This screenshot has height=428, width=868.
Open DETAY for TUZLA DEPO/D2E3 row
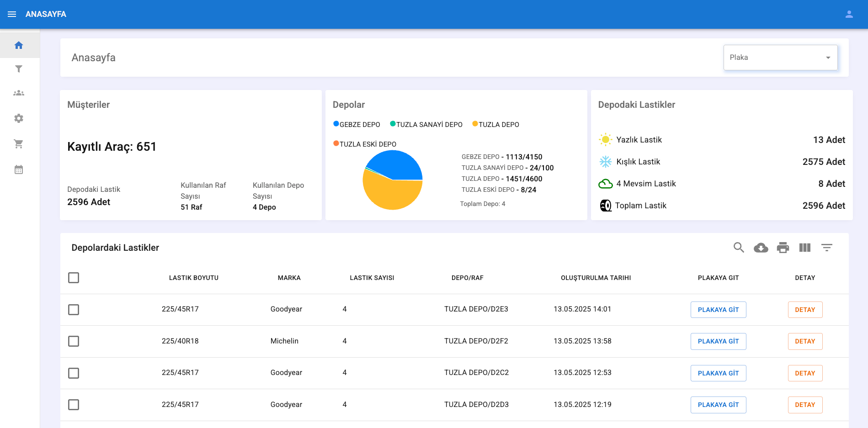(805, 310)
